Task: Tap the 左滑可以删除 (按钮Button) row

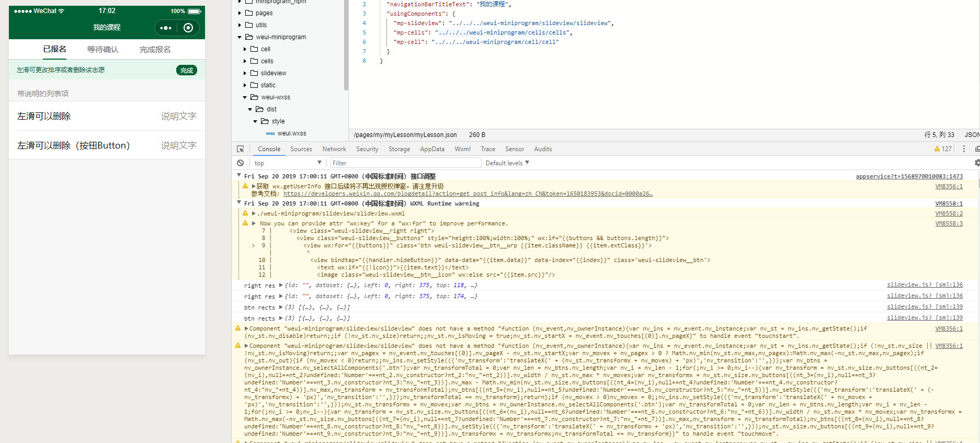Action: point(107,145)
